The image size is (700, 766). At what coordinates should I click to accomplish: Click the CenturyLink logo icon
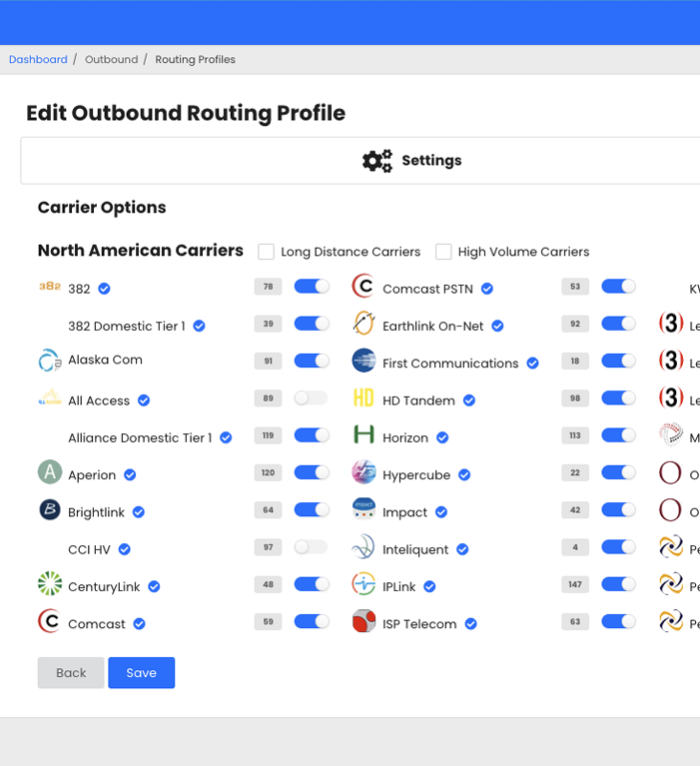click(x=50, y=584)
